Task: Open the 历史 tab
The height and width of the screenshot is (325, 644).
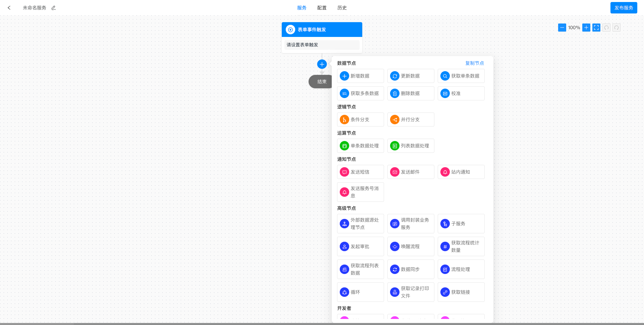Action: [342, 8]
